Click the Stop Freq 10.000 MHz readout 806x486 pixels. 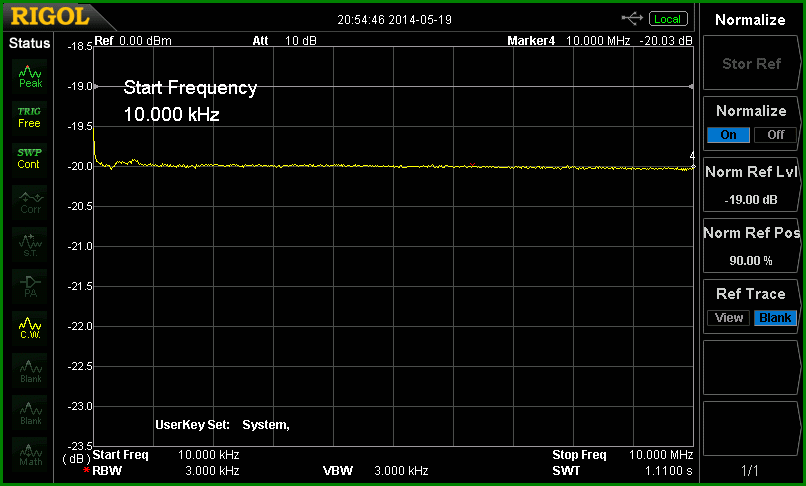622,455
